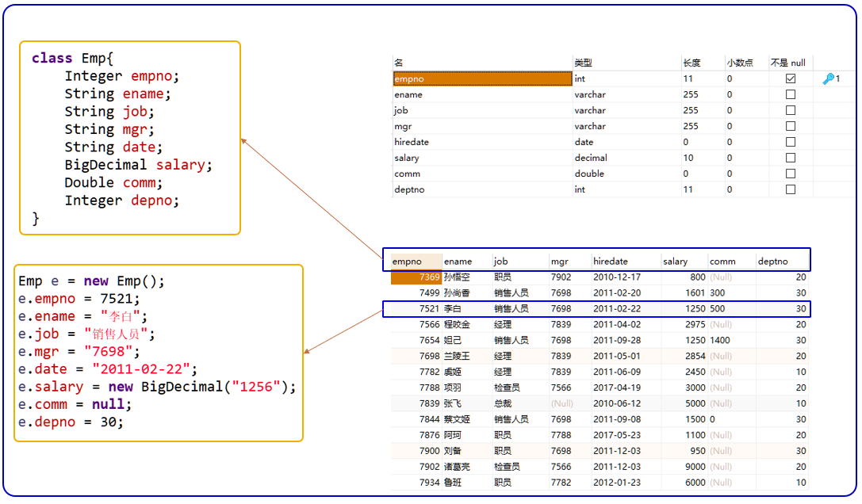
Task: Click the salary column header in data grid
Action: tap(675, 262)
